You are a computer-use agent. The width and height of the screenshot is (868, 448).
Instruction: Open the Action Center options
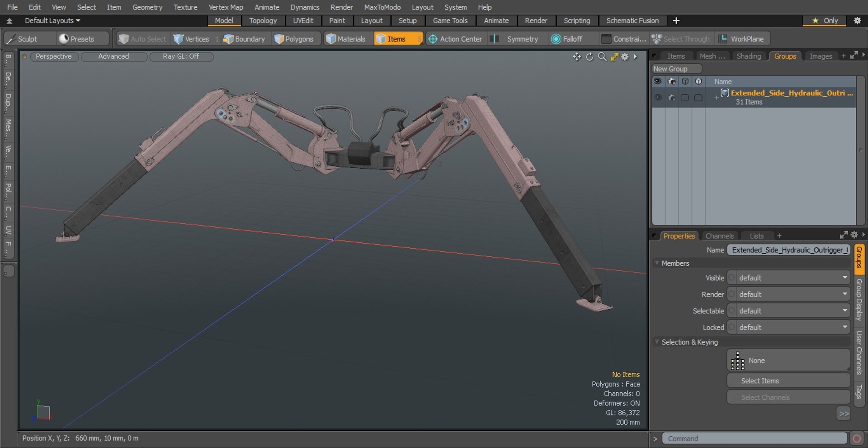pos(455,39)
